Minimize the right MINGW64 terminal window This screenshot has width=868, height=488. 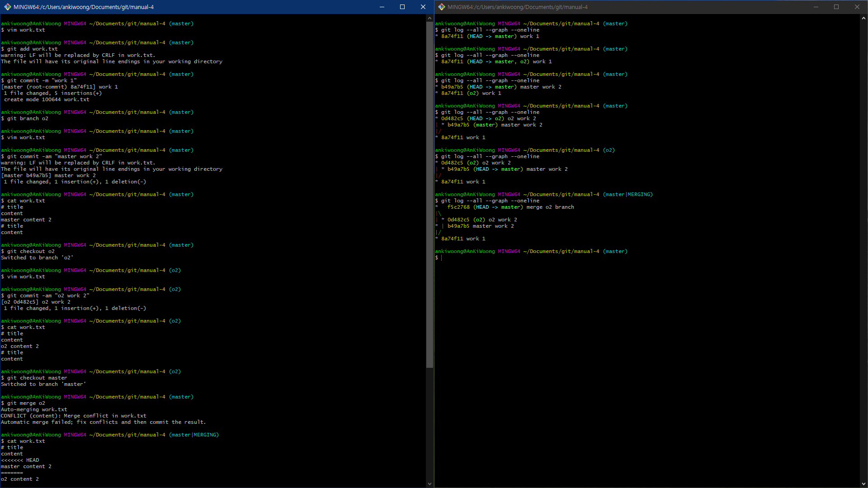click(816, 7)
